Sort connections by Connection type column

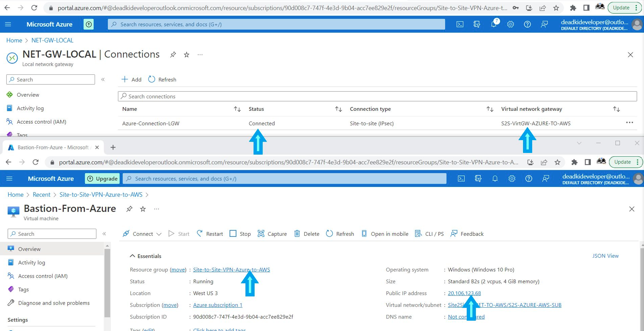pyautogui.click(x=490, y=109)
